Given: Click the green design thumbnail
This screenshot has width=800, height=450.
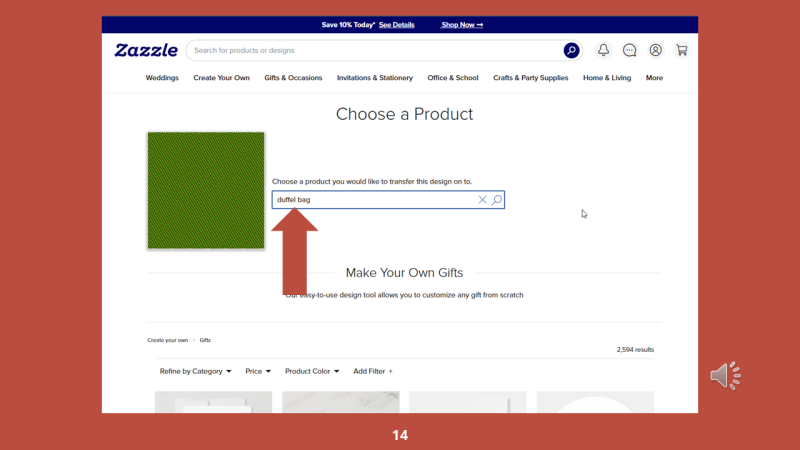Looking at the screenshot, I should click(206, 190).
